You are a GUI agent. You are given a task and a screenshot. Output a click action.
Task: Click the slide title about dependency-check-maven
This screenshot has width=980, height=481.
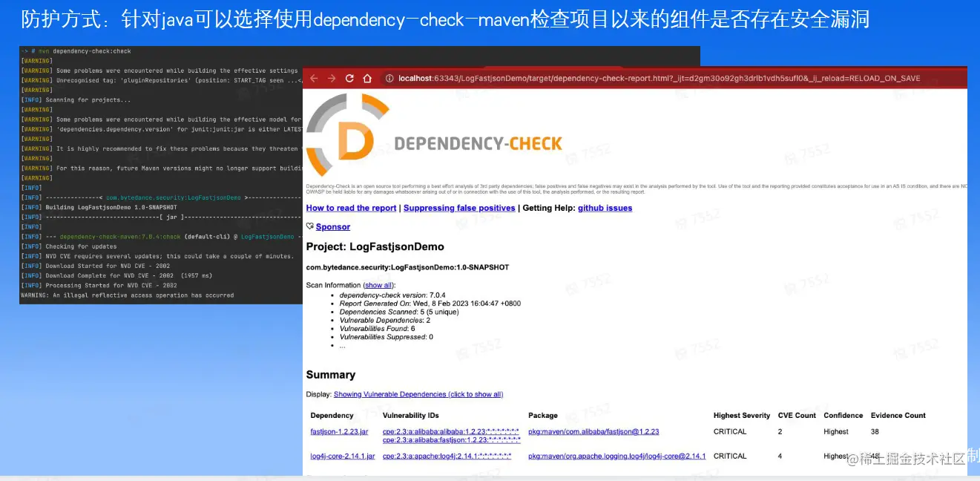pyautogui.click(x=445, y=20)
